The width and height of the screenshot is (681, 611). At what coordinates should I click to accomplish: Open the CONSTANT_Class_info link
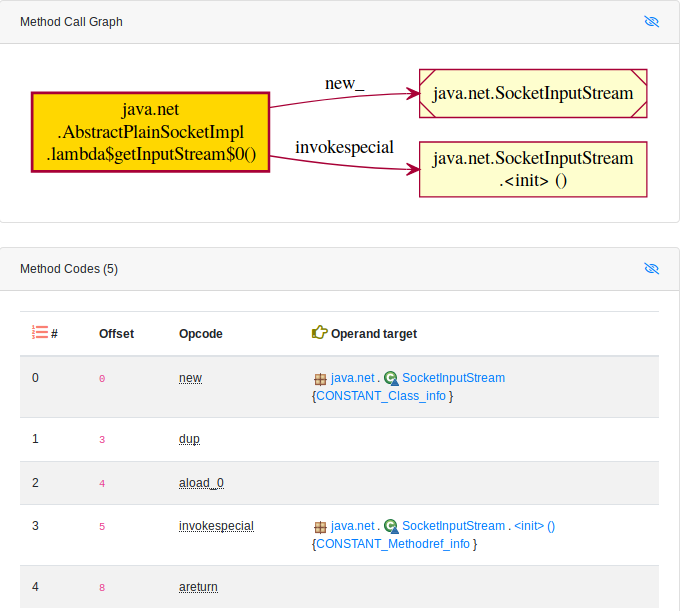(381, 396)
